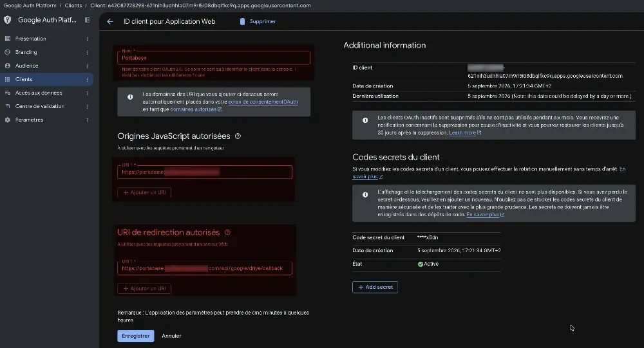Click the Présentation sidebar icon
Viewport: 644px width, 348px height.
7,39
